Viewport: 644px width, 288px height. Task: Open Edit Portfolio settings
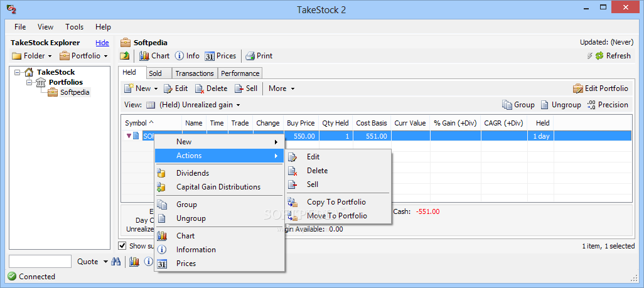click(x=601, y=88)
